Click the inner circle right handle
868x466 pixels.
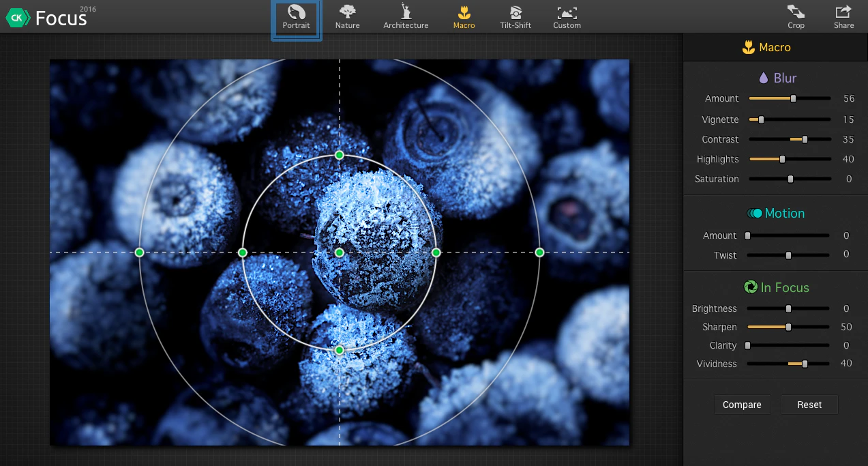pyautogui.click(x=436, y=252)
